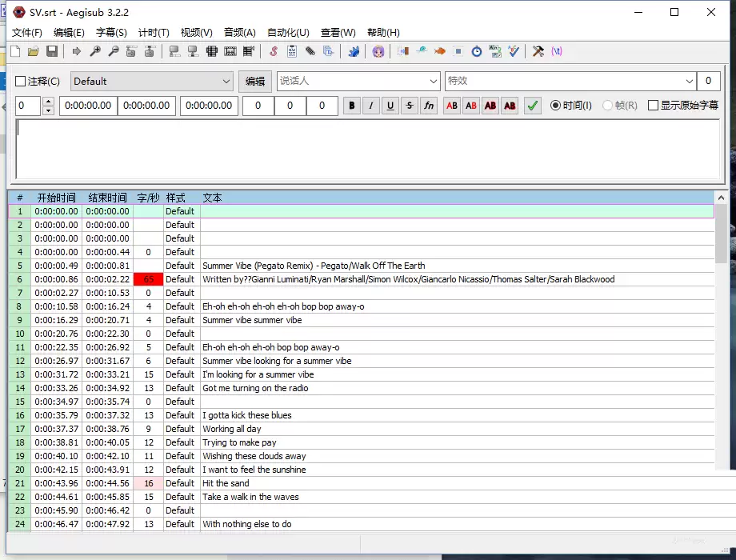Viewport: 736px width, 560px height.
Task: Select visible subtitles filmstrip icon
Action: tap(212, 51)
